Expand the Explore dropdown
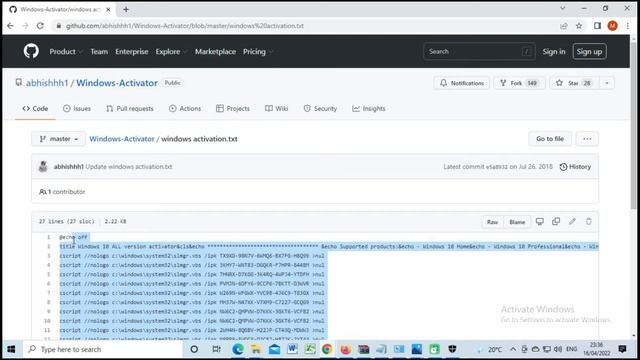This screenshot has width=640, height=360. coord(171,51)
